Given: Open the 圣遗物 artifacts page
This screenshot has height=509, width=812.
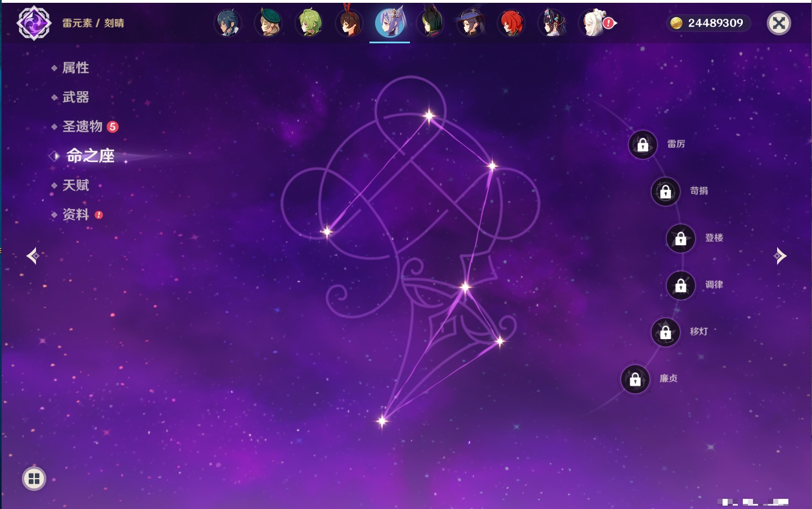Looking at the screenshot, I should coord(83,127).
